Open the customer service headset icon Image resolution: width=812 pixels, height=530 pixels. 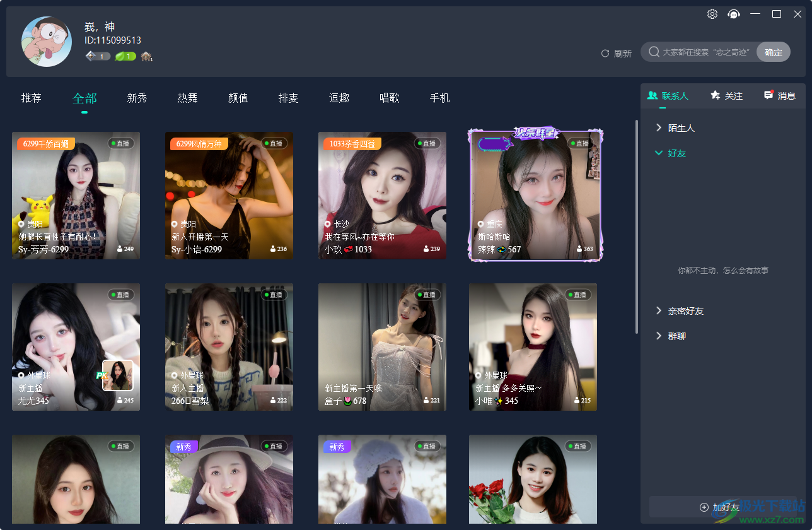pyautogui.click(x=733, y=13)
